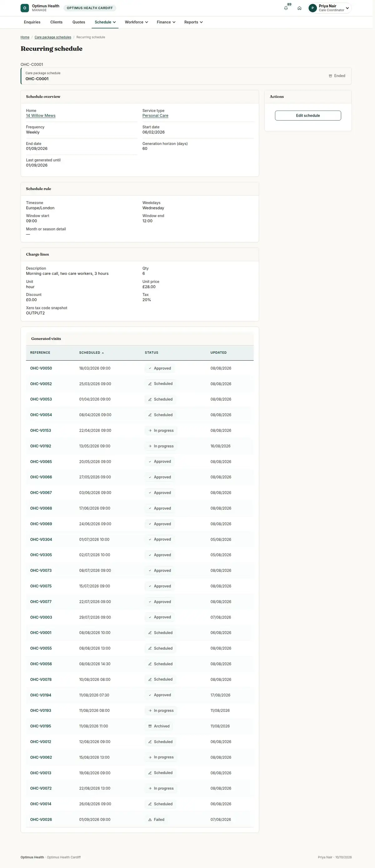Click check icon on OHC-V0194 Approved badge
Viewport: 375px width, 868px height.
point(150,695)
